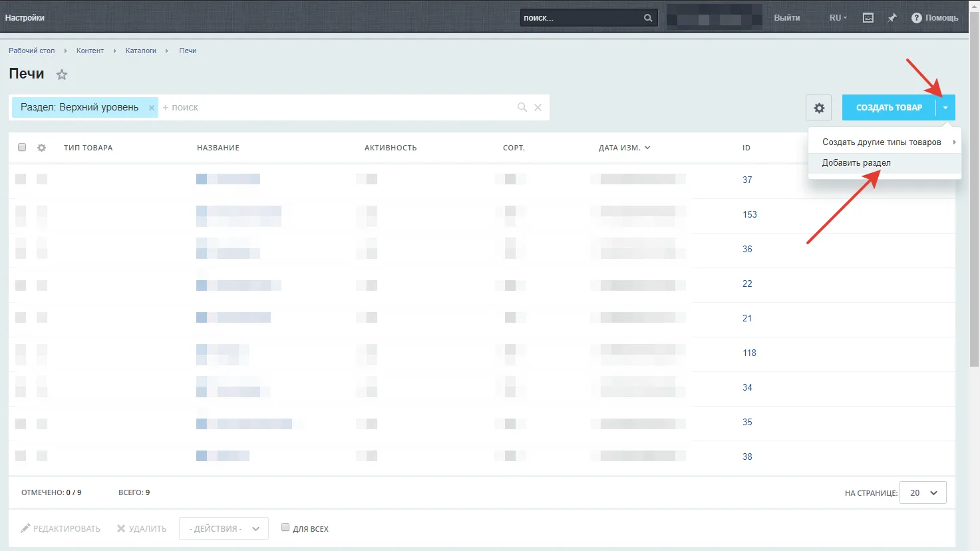Click the search magnifier in top bar
Viewport: 980px width, 551px height.
[x=648, y=18]
